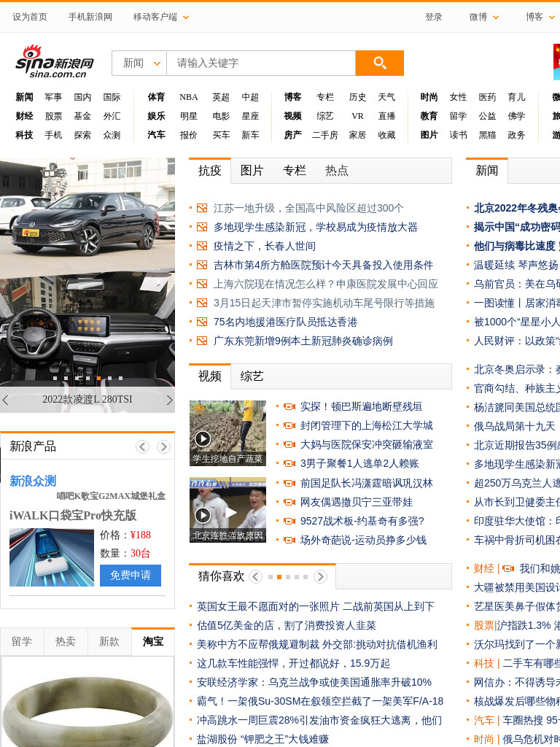Click video icon beside 封闭管理下的上海松江大学城
Image resolution: width=560 pixels, height=747 pixels.
[289, 426]
